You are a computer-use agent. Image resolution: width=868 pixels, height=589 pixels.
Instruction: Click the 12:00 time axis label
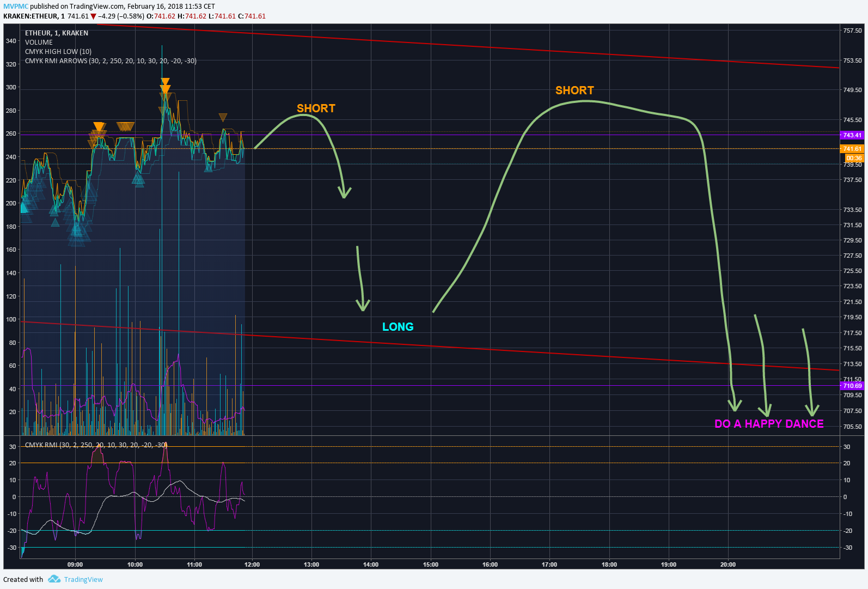pyautogui.click(x=252, y=564)
